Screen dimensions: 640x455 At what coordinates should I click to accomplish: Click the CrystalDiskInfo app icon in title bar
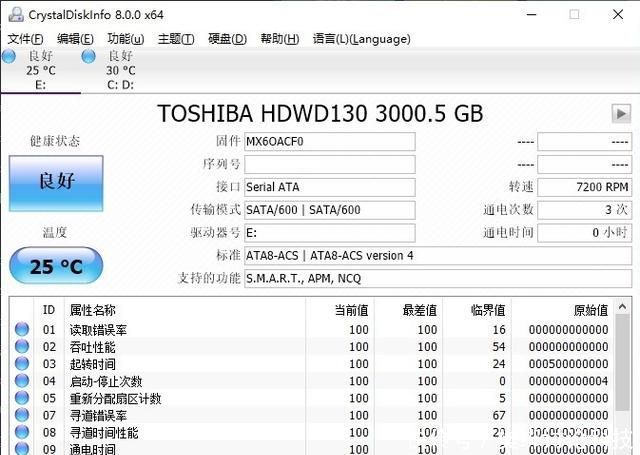16,15
